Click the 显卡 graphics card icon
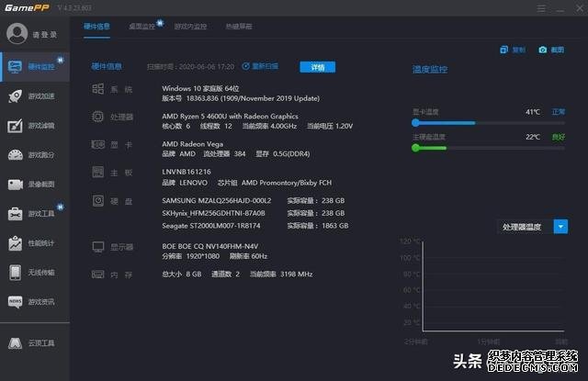 pyautogui.click(x=98, y=144)
